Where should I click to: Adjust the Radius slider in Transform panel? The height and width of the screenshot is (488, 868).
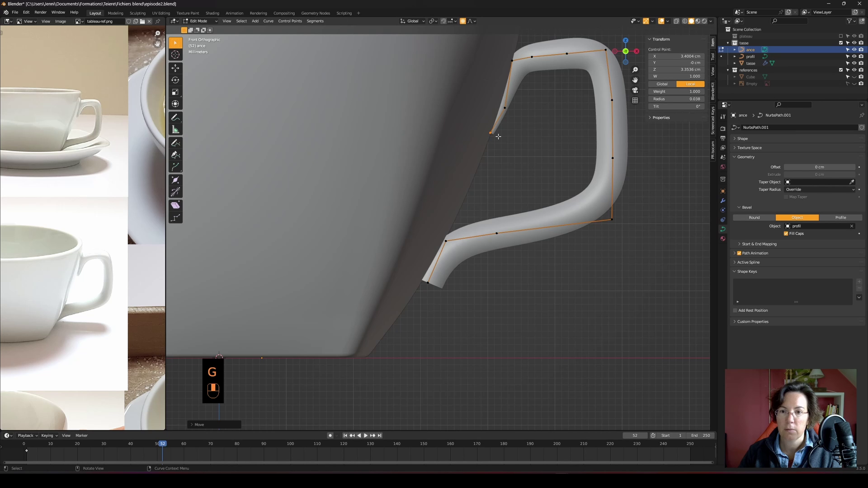pos(676,99)
